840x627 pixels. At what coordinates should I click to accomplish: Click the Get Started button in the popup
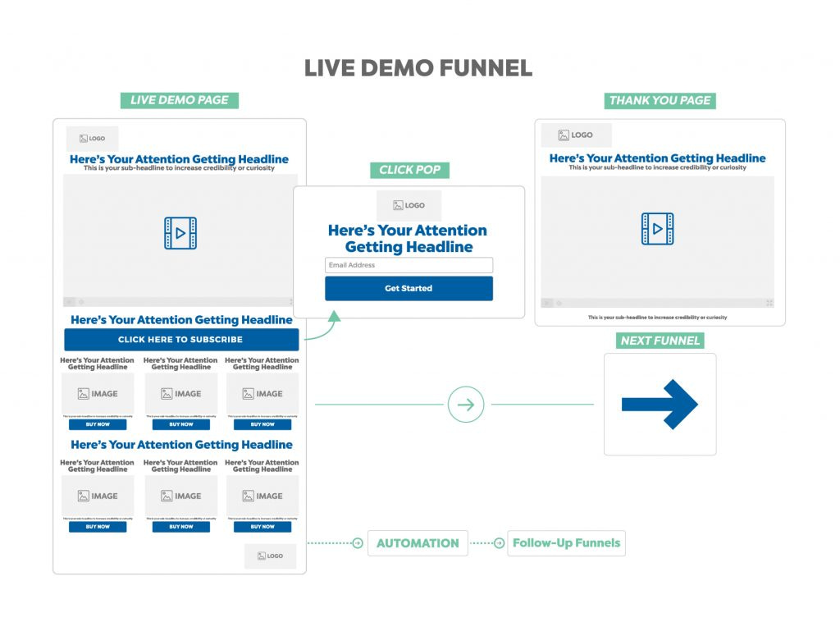[x=409, y=288]
